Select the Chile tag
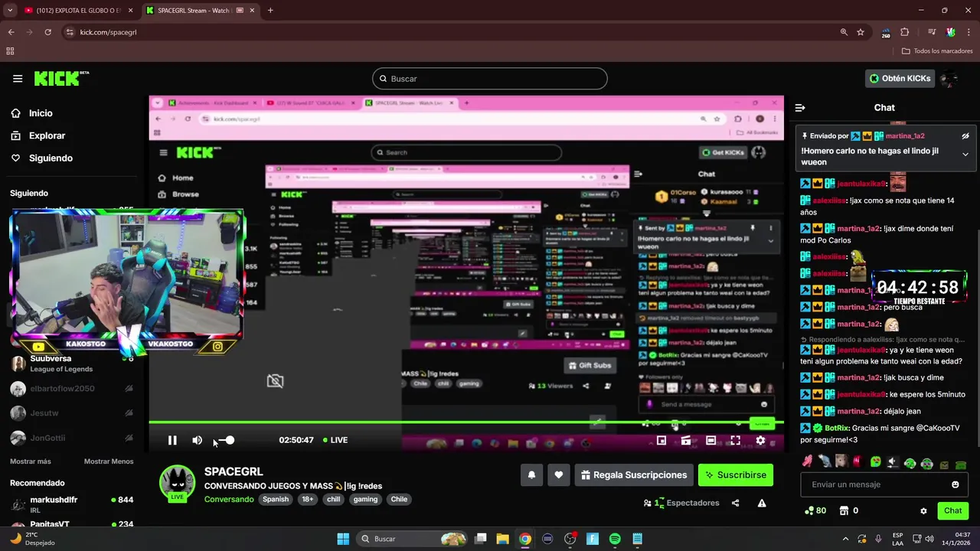The width and height of the screenshot is (980, 551). click(399, 499)
